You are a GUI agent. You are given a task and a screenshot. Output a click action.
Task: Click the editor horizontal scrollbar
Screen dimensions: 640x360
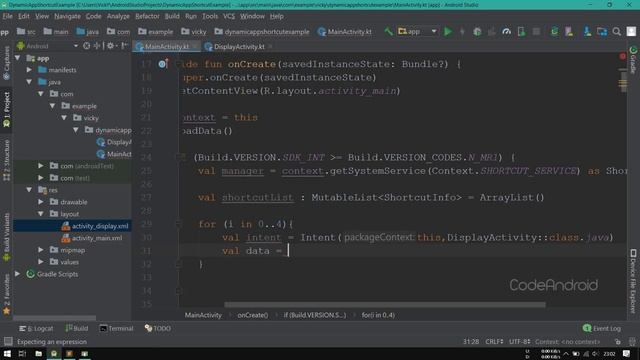384,304
